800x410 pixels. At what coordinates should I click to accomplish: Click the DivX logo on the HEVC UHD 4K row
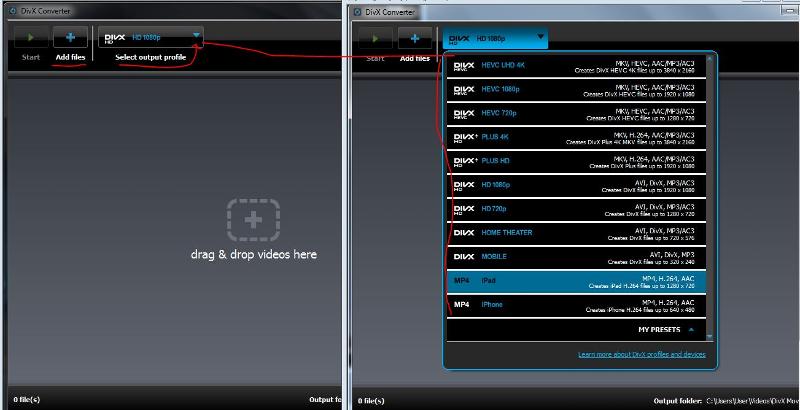465,67
